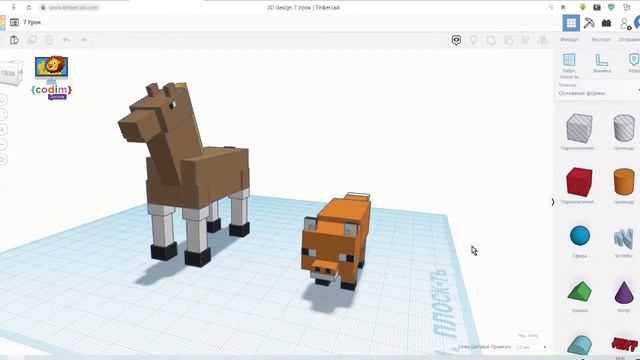The width and height of the screenshot is (640, 360).
Task: Select the Ruler tool
Action: (602, 63)
